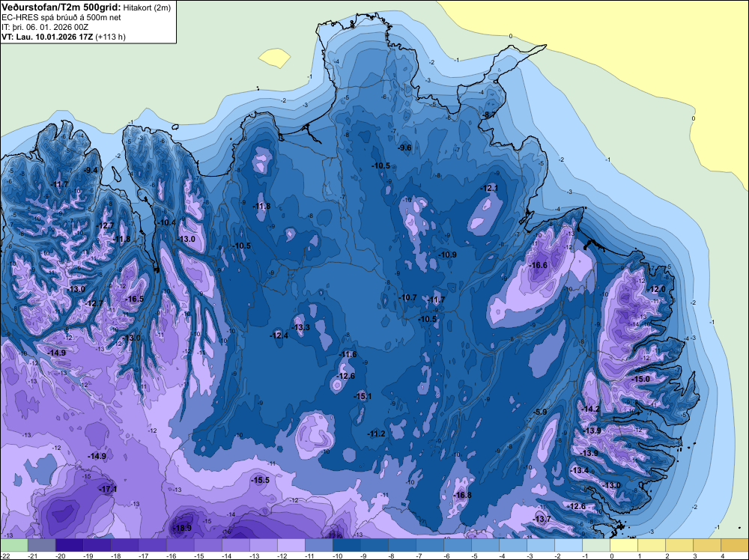The height and width of the screenshot is (560, 749).
Task: Click the -12.0 temperature value
Action: point(656,289)
